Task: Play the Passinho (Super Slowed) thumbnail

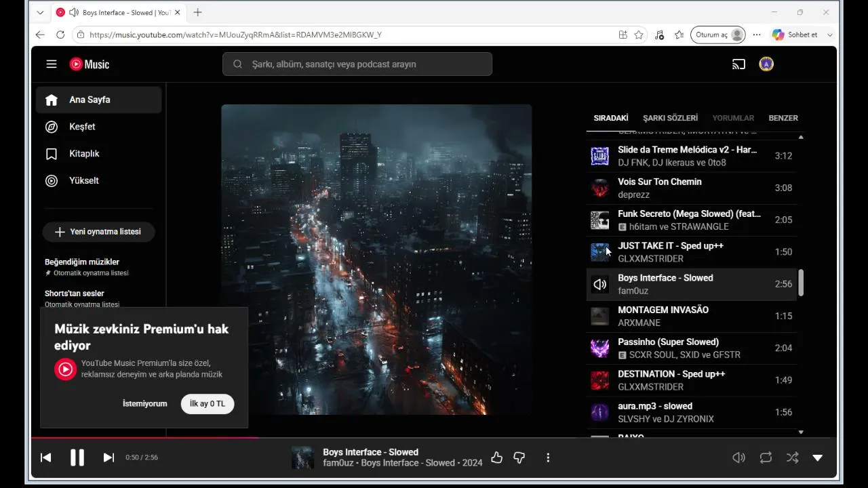Action: (x=599, y=348)
